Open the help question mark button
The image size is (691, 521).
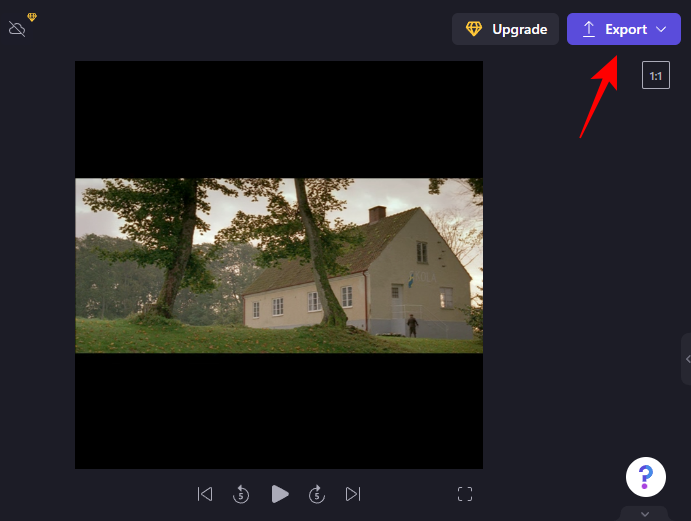(646, 477)
